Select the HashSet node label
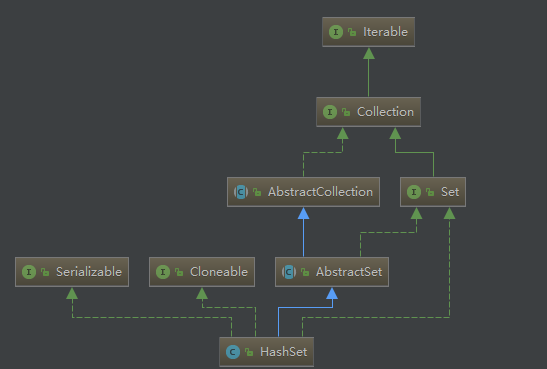 (x=284, y=352)
